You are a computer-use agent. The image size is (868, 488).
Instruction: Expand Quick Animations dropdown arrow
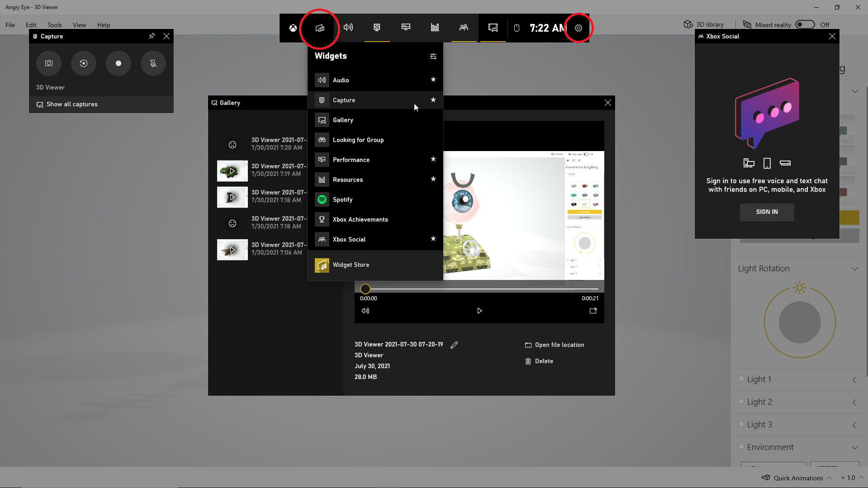[x=829, y=478]
